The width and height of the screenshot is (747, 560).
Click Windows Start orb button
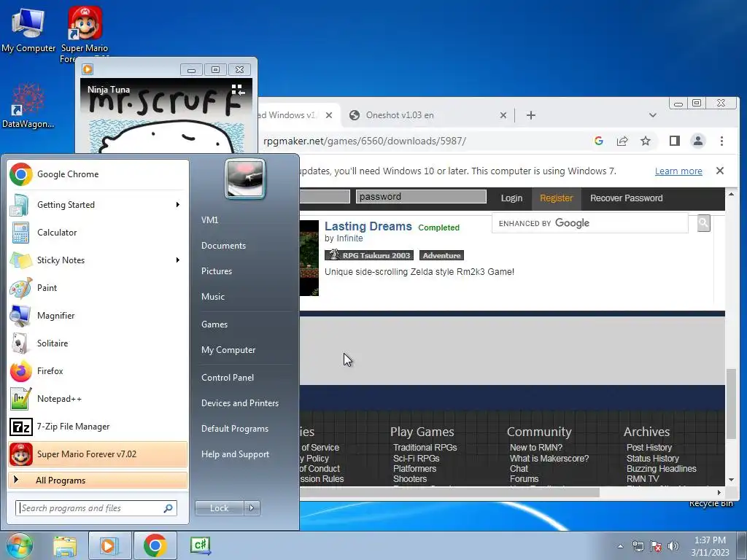pos(20,545)
